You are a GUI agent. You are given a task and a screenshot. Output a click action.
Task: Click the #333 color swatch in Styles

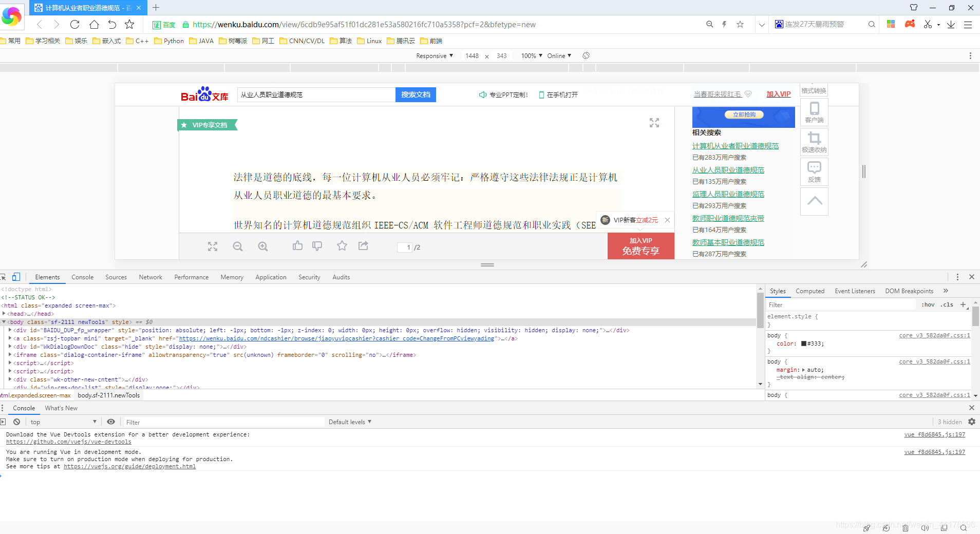pos(804,344)
